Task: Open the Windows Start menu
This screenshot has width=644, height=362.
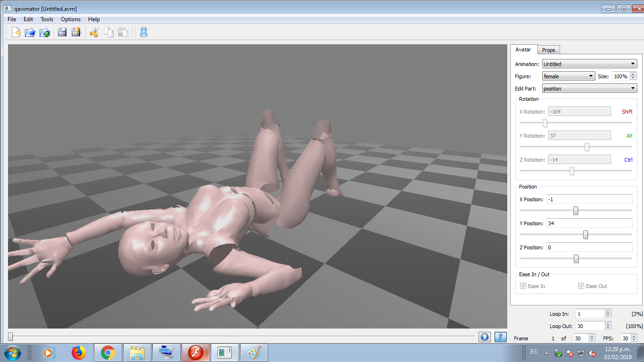Action: click(12, 353)
